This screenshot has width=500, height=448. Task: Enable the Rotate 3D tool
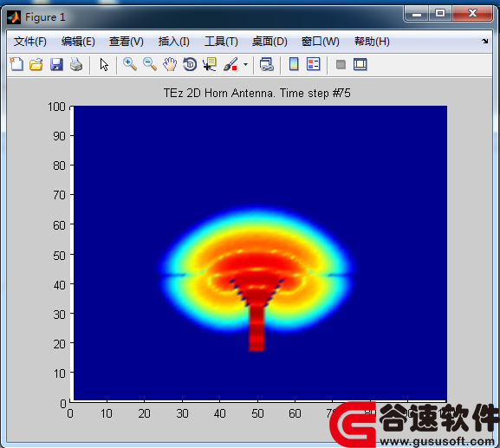190,64
